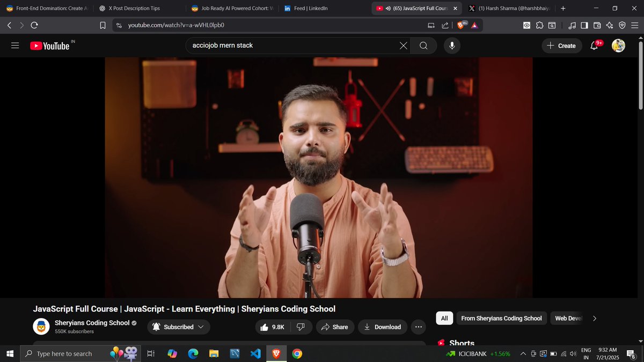
Task: Open the video's three-dot more actions menu
Action: (x=419, y=327)
